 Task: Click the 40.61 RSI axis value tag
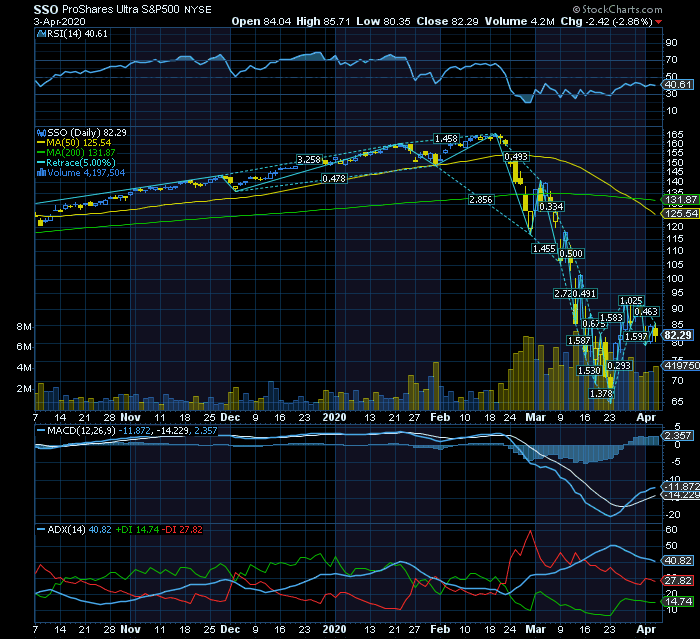pyautogui.click(x=678, y=85)
